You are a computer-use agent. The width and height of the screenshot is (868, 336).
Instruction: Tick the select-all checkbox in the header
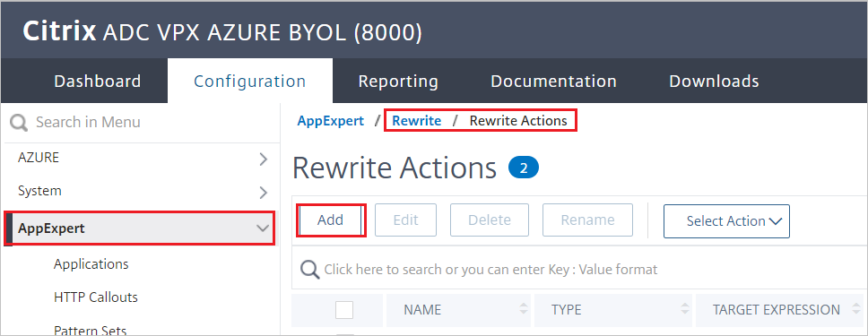pos(344,310)
